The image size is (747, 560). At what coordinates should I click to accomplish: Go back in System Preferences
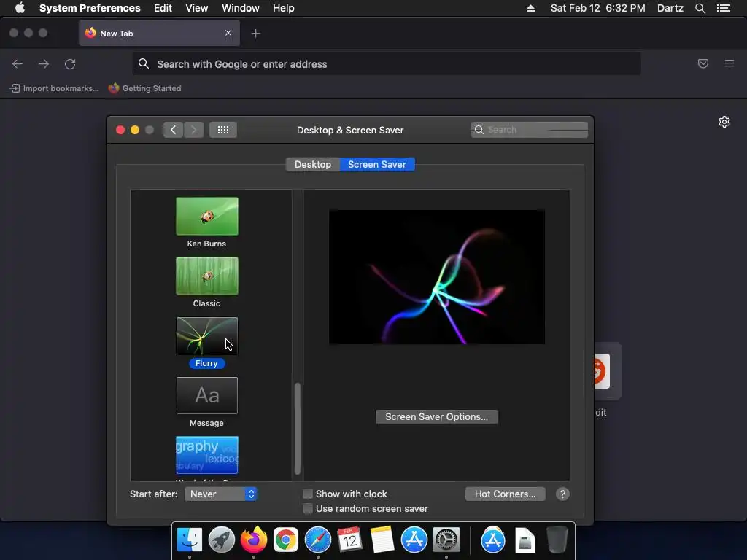(173, 130)
